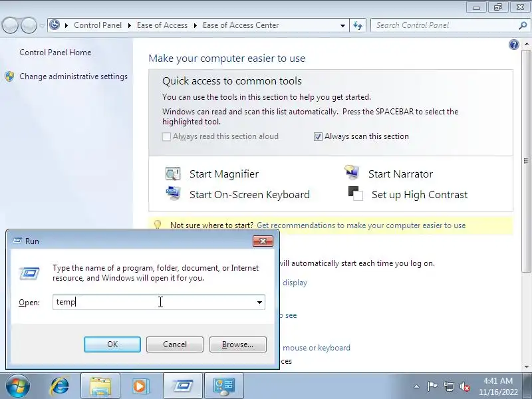Viewport: 532px width, 399px height.
Task: Close the Run dialog with X
Action: click(263, 241)
